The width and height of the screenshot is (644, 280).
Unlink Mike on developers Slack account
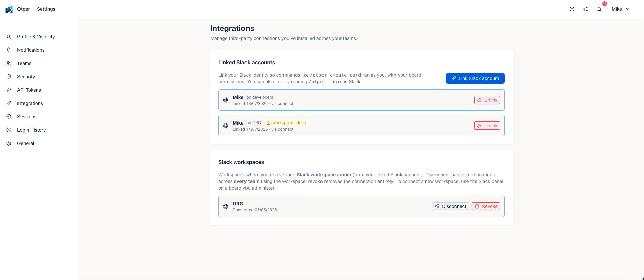point(487,100)
